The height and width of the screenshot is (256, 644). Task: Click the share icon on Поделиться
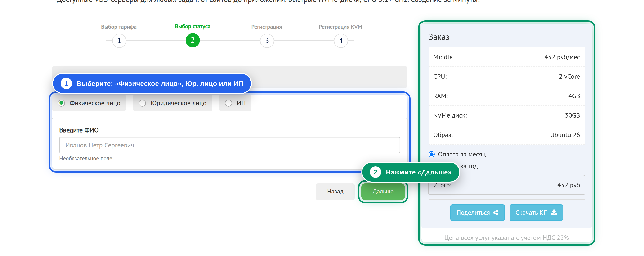tap(496, 212)
